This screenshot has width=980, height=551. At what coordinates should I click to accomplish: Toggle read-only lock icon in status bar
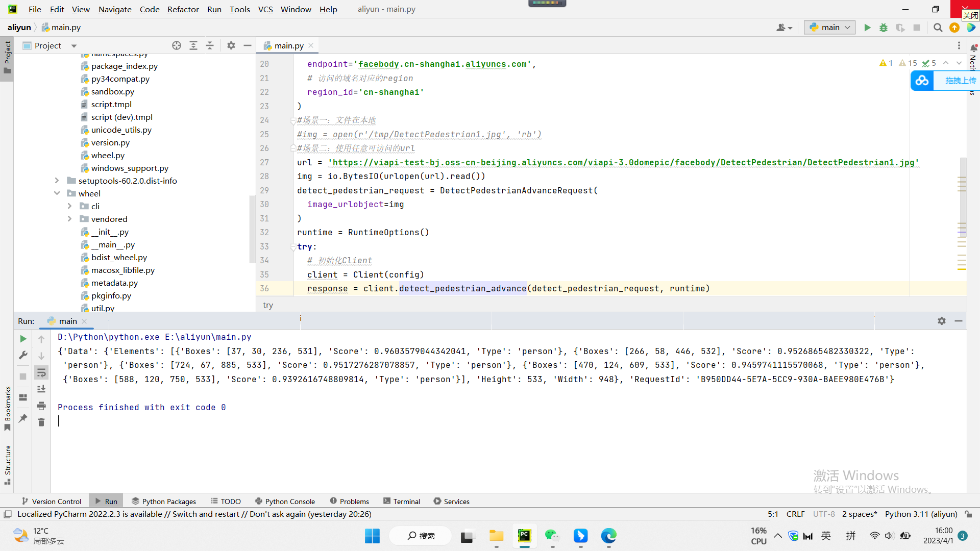click(969, 514)
